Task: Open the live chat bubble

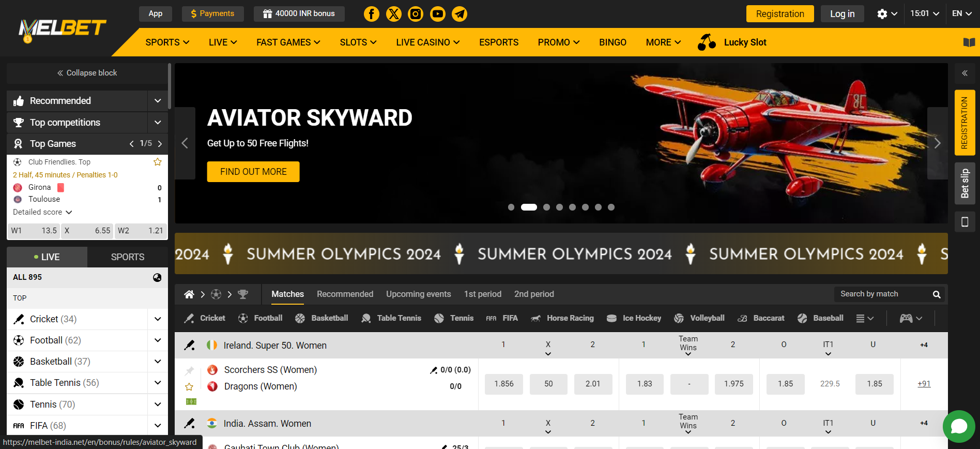Action: click(958, 426)
